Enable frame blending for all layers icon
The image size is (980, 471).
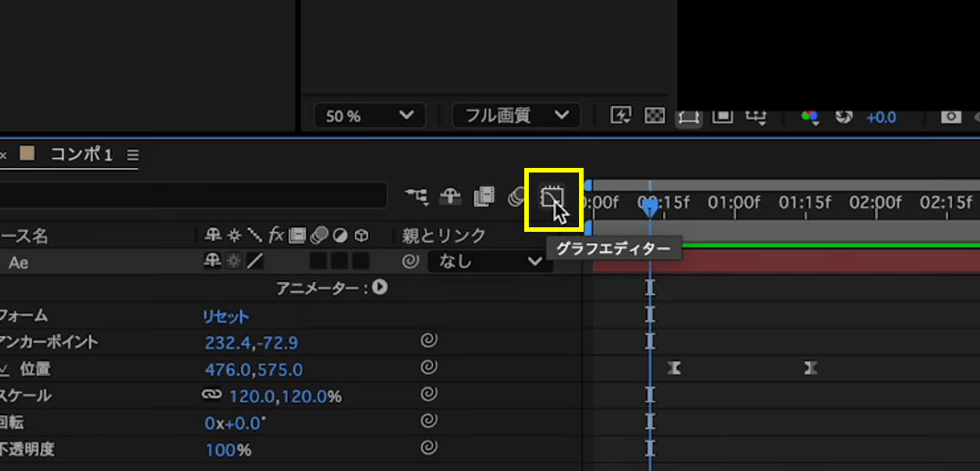pos(484,197)
